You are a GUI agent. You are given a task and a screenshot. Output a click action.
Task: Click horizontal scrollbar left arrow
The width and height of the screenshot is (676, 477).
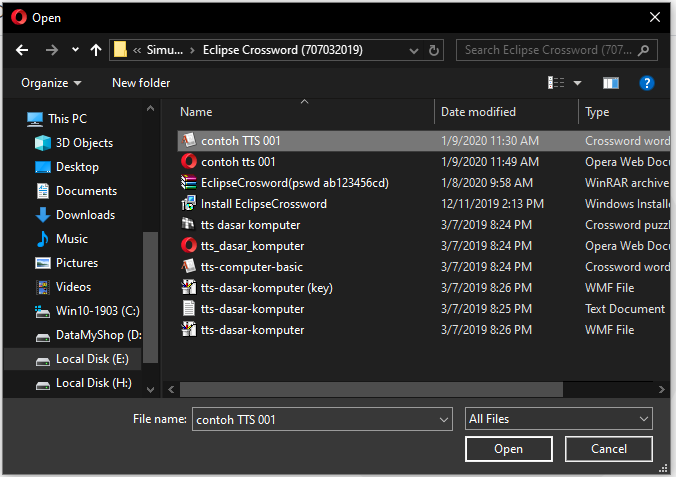(x=171, y=389)
